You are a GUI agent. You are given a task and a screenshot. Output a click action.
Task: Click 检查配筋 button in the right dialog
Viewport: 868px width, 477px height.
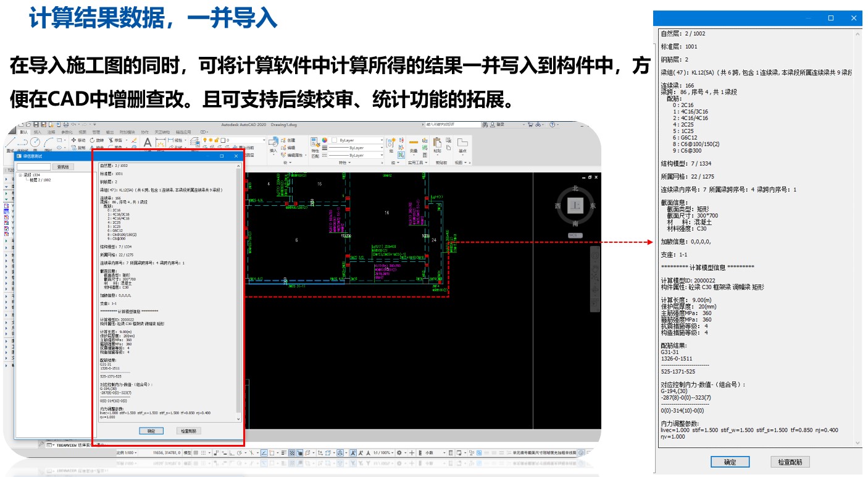(790, 462)
